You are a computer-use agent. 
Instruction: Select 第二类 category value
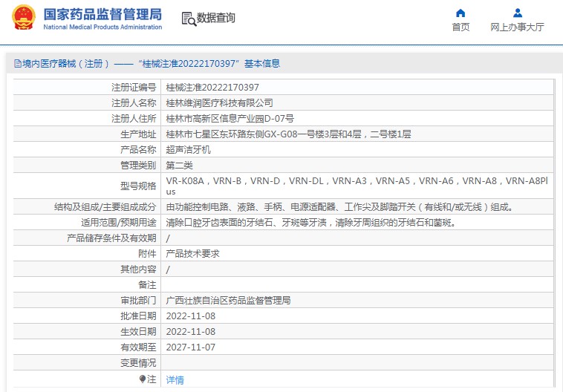point(179,166)
